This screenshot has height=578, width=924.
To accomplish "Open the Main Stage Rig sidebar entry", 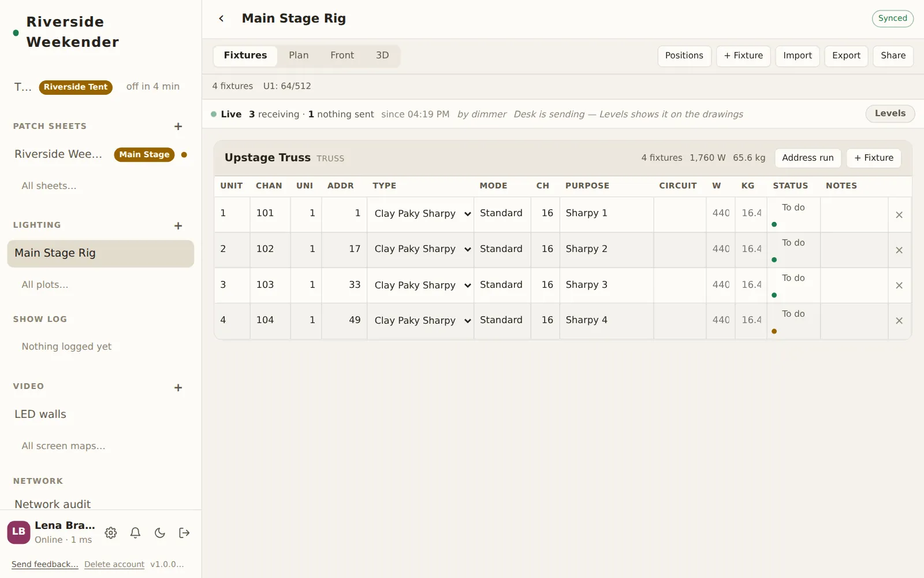I will [100, 253].
